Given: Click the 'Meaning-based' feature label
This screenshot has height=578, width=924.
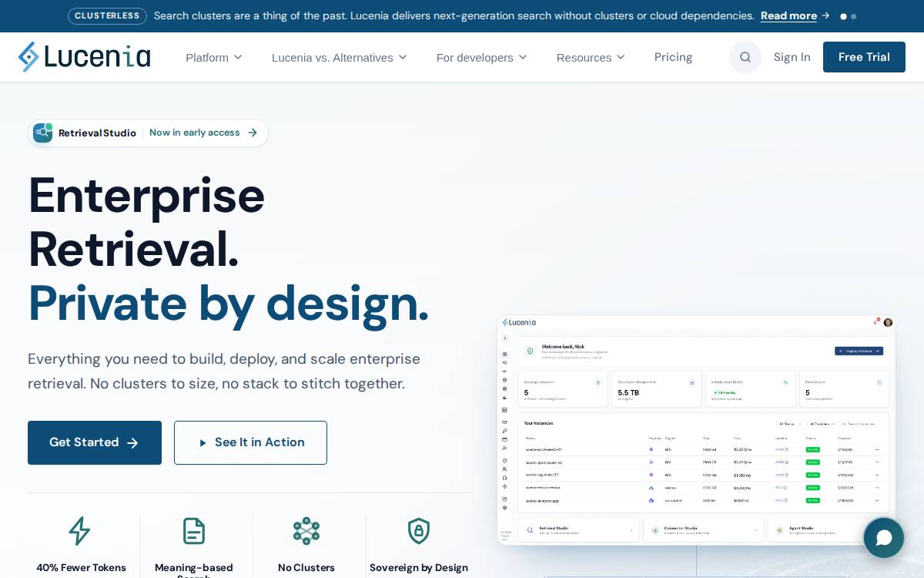Looking at the screenshot, I should tap(194, 568).
